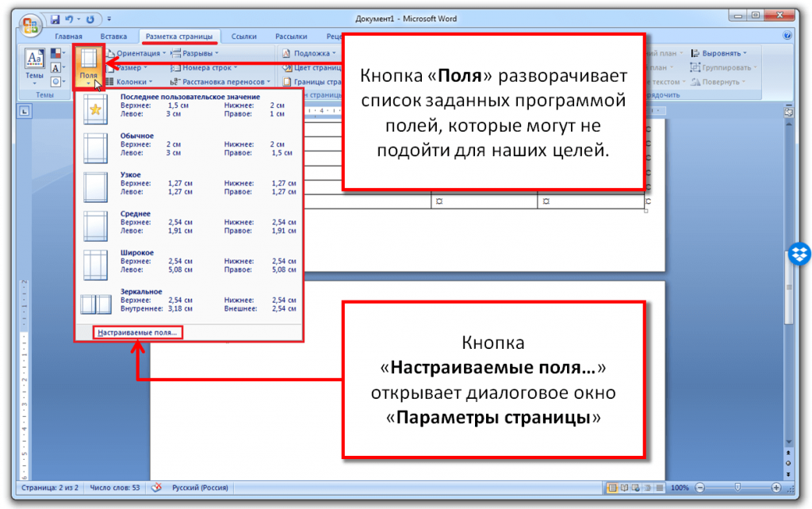Switch to Full Screen Reading view
This screenshot has width=812, height=509.
(624, 488)
